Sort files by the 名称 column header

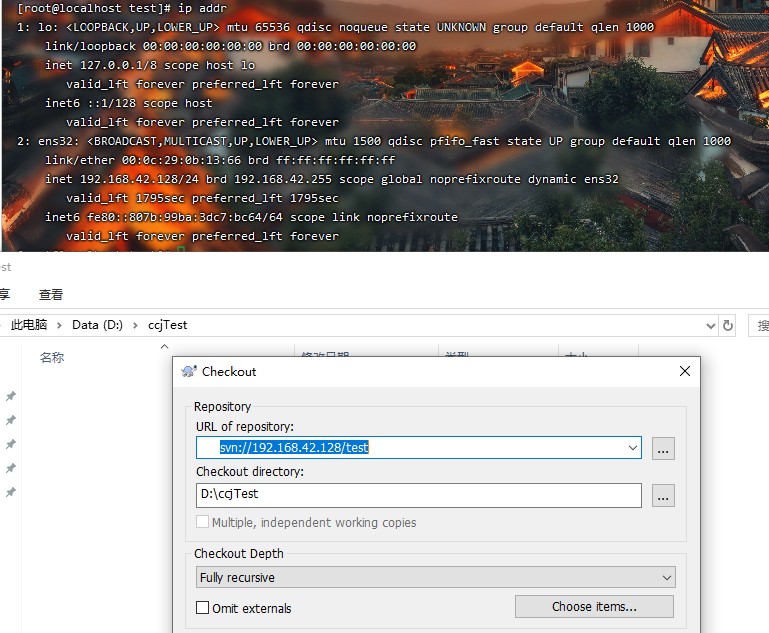click(x=52, y=357)
